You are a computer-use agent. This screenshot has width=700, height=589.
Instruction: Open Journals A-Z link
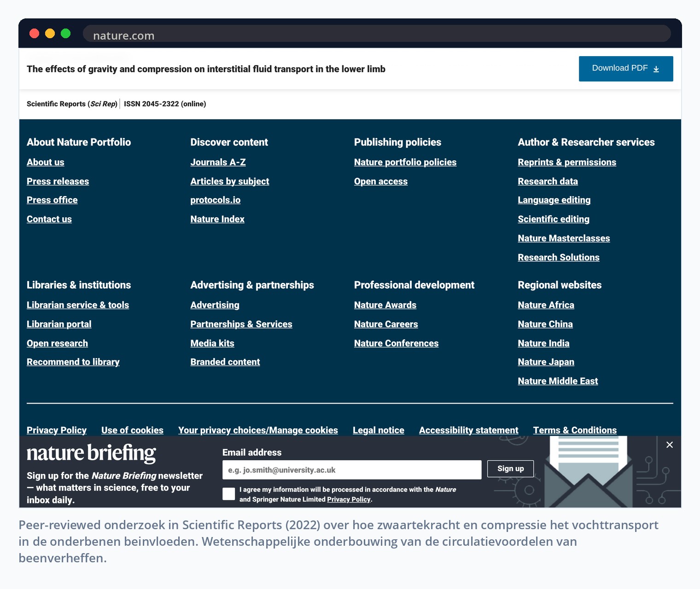coord(218,162)
